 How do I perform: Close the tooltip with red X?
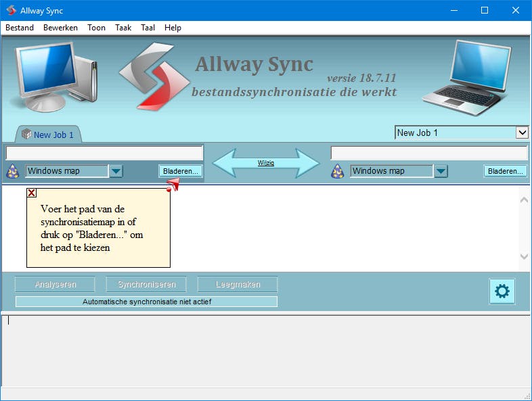(x=32, y=193)
